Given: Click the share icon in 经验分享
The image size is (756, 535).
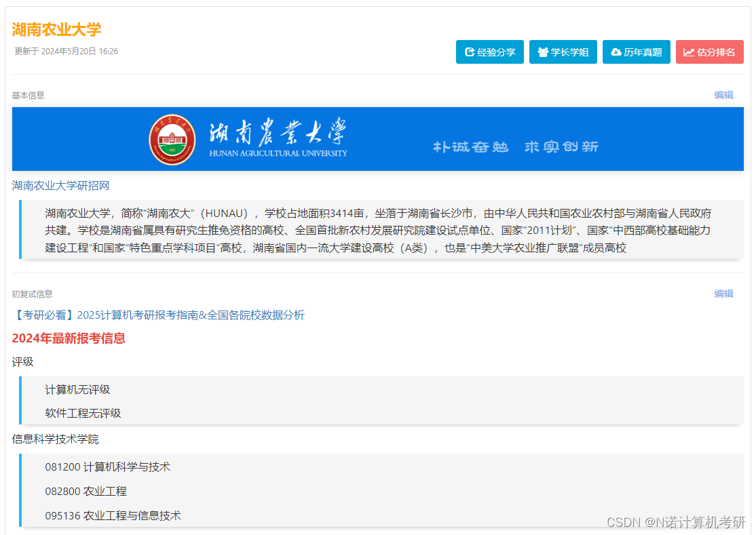Looking at the screenshot, I should (x=469, y=52).
